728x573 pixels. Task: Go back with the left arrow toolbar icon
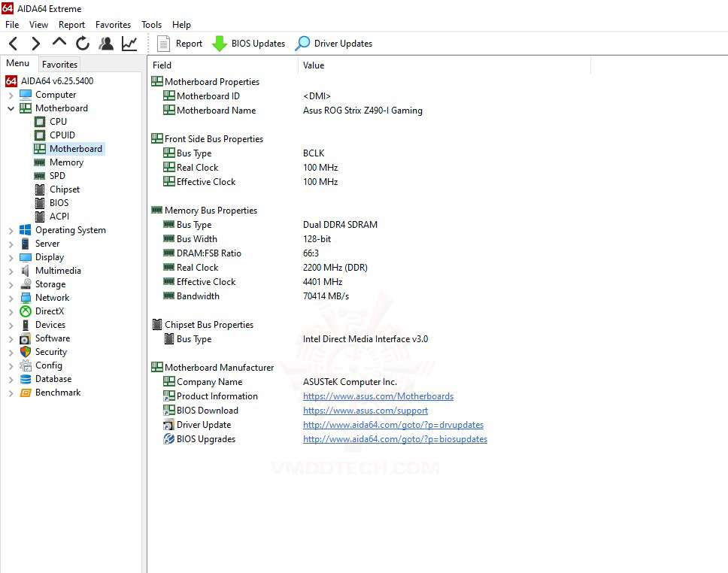[14, 44]
